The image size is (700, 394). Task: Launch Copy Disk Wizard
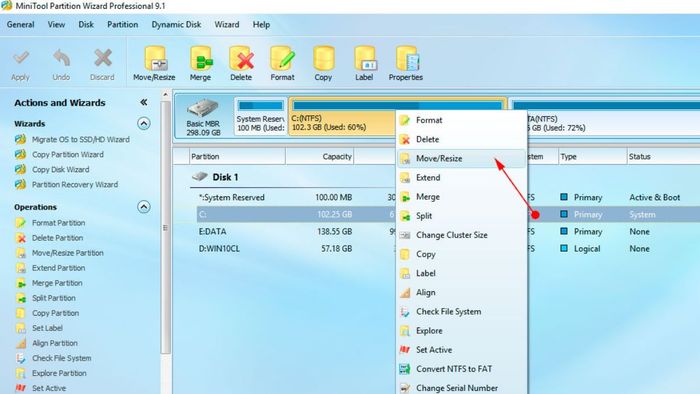coord(52,170)
